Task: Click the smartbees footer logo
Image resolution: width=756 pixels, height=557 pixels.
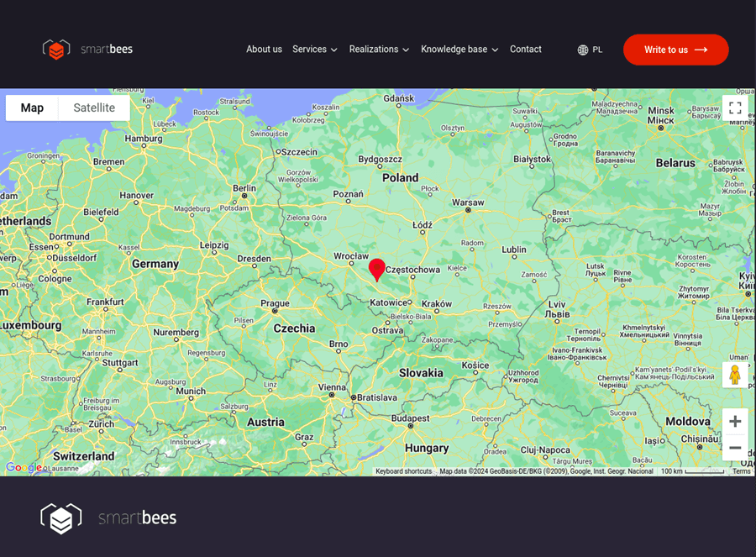Action: point(109,518)
